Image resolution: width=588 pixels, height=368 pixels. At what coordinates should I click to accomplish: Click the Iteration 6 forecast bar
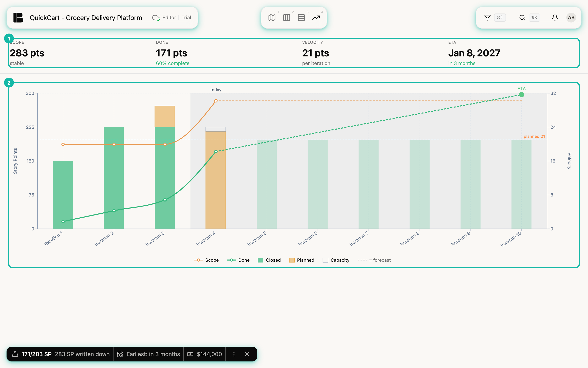(x=317, y=184)
